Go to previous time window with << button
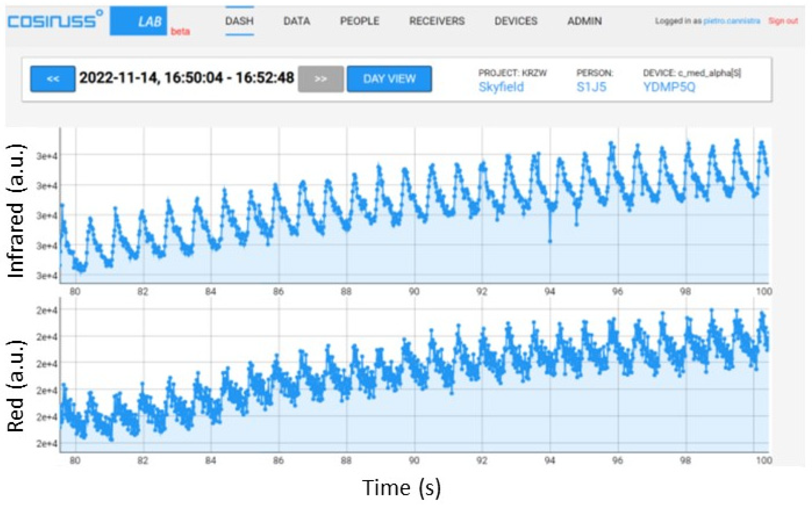 pyautogui.click(x=53, y=79)
